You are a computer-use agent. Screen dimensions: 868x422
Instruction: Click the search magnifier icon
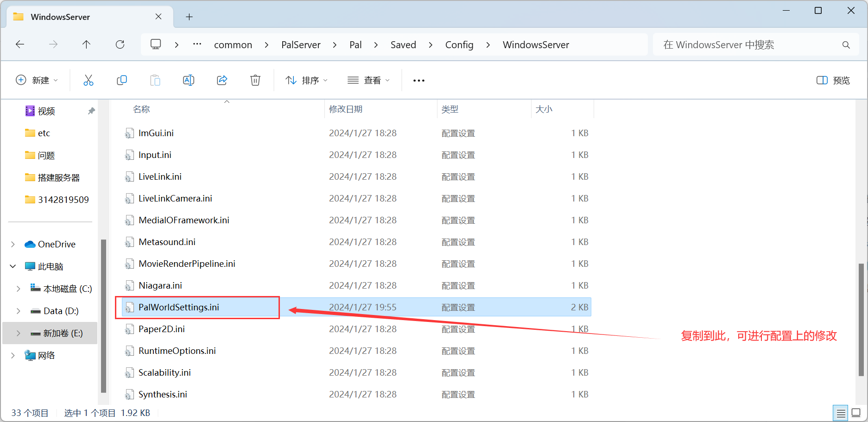click(846, 45)
